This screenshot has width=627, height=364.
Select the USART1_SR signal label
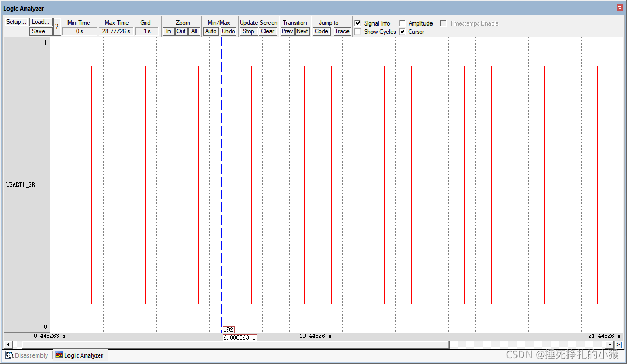21,184
